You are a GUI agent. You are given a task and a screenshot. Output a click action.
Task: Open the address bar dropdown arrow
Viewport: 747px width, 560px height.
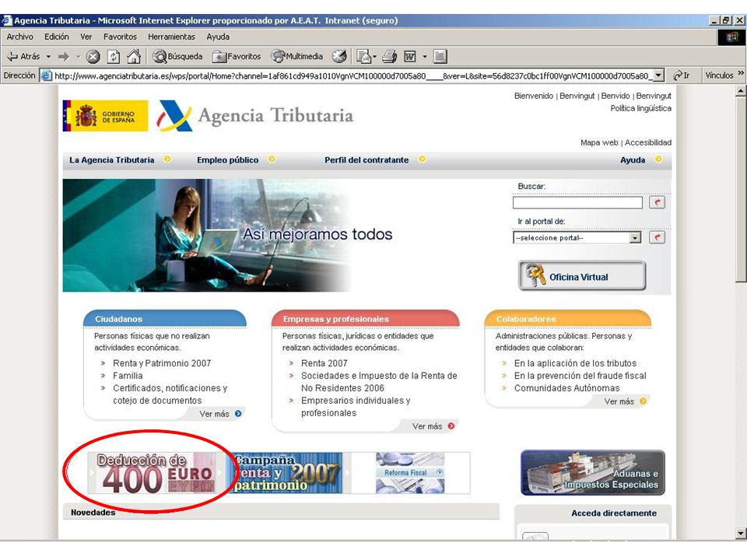[x=658, y=75]
